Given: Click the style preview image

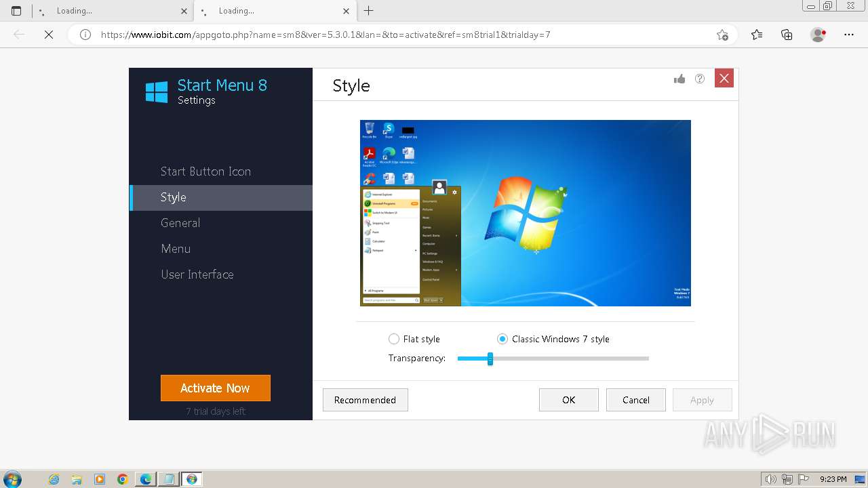Looking at the screenshot, I should 526,213.
